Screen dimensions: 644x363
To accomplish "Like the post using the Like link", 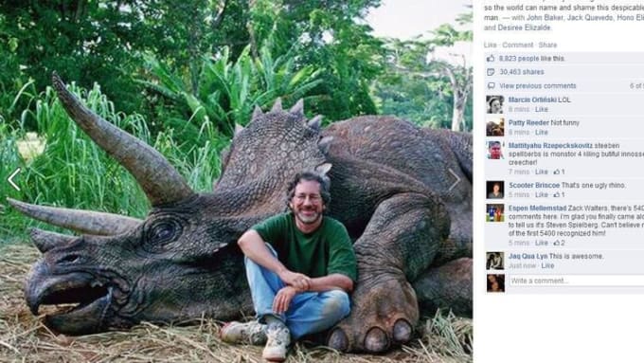I will pyautogui.click(x=490, y=45).
